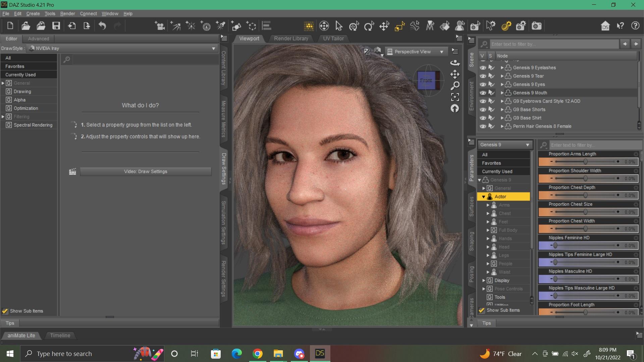Click the Render camera icon in toolbar

(536, 26)
